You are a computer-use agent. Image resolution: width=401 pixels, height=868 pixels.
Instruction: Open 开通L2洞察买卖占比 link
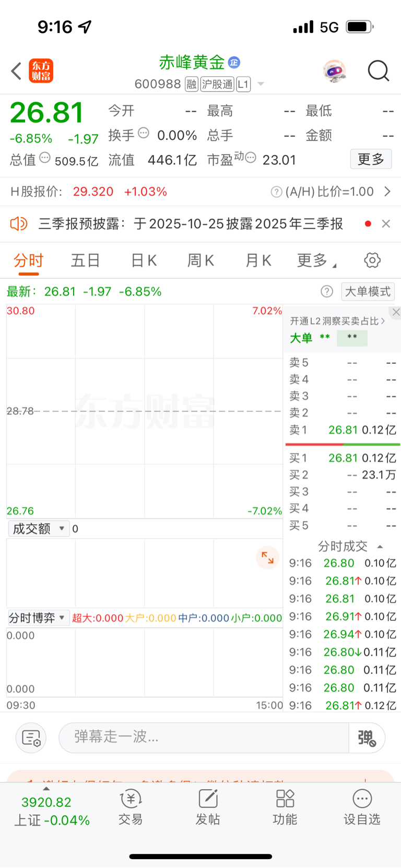coord(337,321)
